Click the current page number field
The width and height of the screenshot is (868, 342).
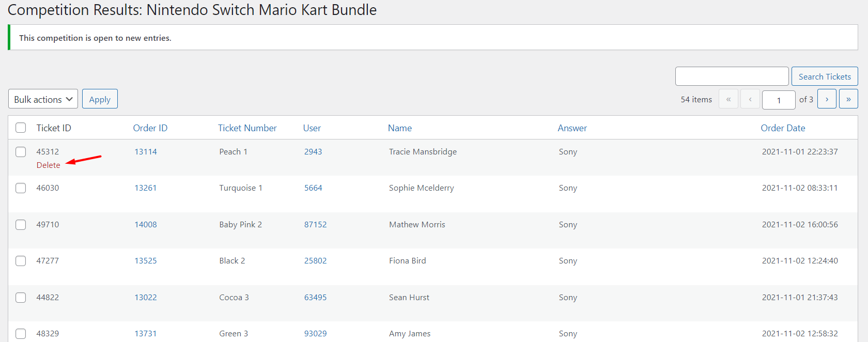pos(779,100)
